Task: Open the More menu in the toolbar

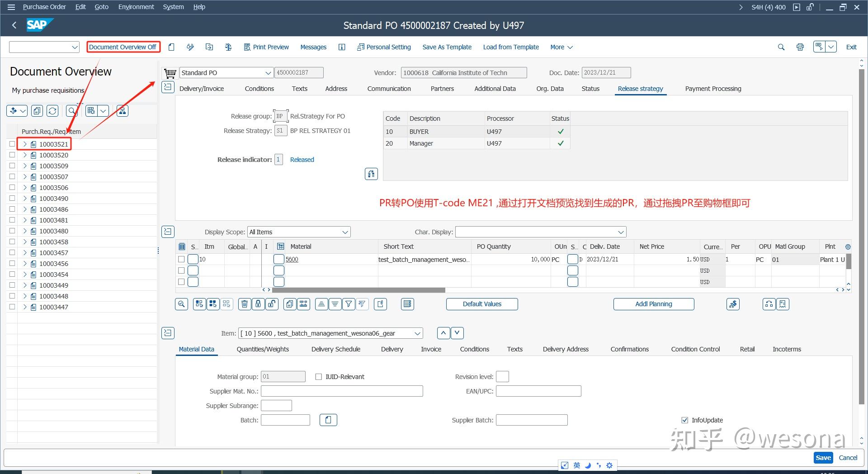Action: (x=561, y=47)
